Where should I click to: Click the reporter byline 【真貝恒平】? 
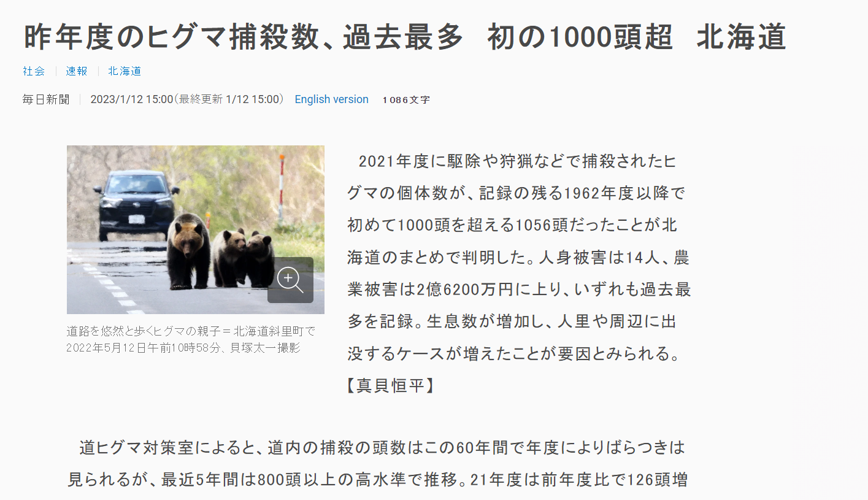[391, 385]
